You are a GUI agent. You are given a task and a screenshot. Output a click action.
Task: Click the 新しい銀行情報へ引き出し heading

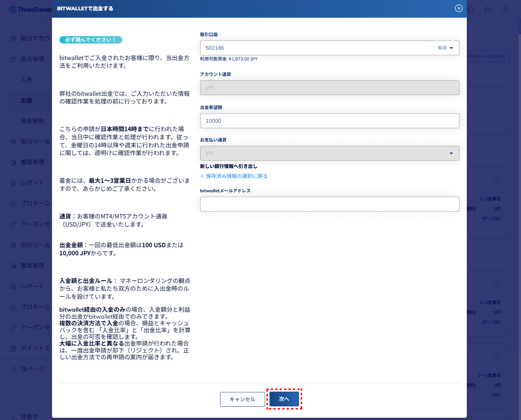(229, 166)
